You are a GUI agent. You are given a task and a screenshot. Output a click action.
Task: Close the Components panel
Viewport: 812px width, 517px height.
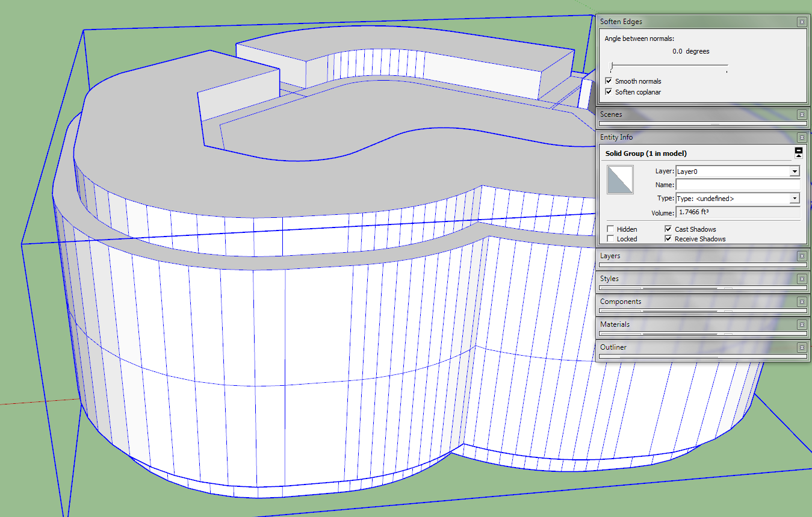pos(802,302)
